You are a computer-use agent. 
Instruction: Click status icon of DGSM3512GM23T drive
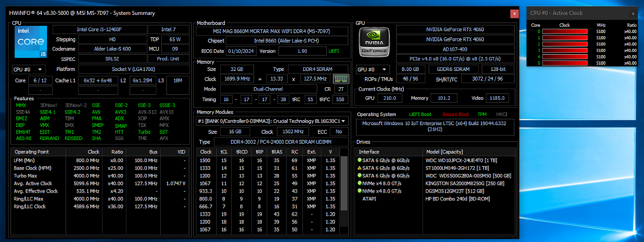pyautogui.click(x=359, y=191)
